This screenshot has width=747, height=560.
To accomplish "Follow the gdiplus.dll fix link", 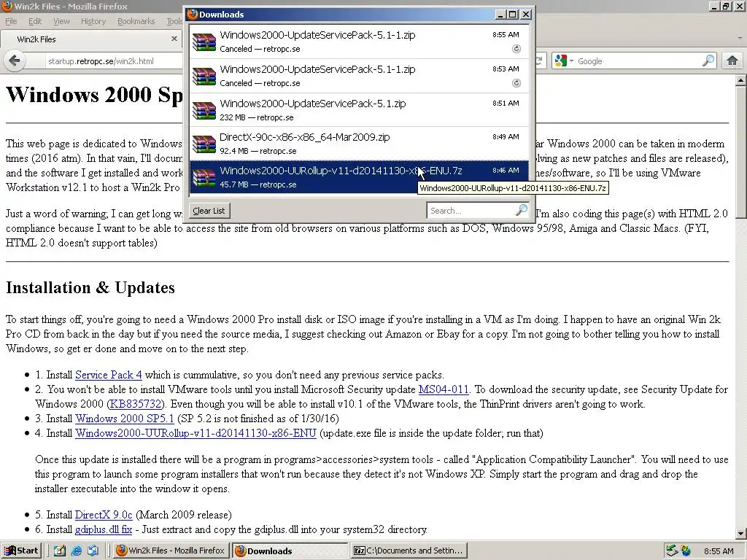I will pos(104,529).
